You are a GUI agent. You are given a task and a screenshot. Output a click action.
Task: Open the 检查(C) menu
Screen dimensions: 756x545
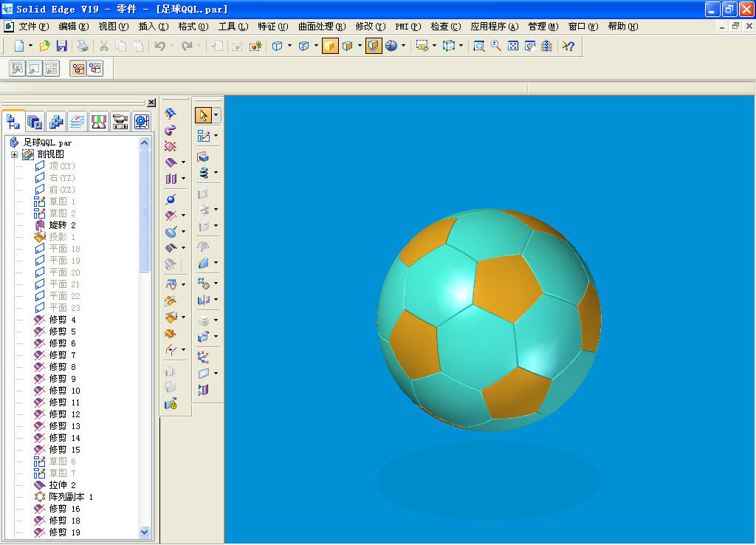click(x=445, y=27)
